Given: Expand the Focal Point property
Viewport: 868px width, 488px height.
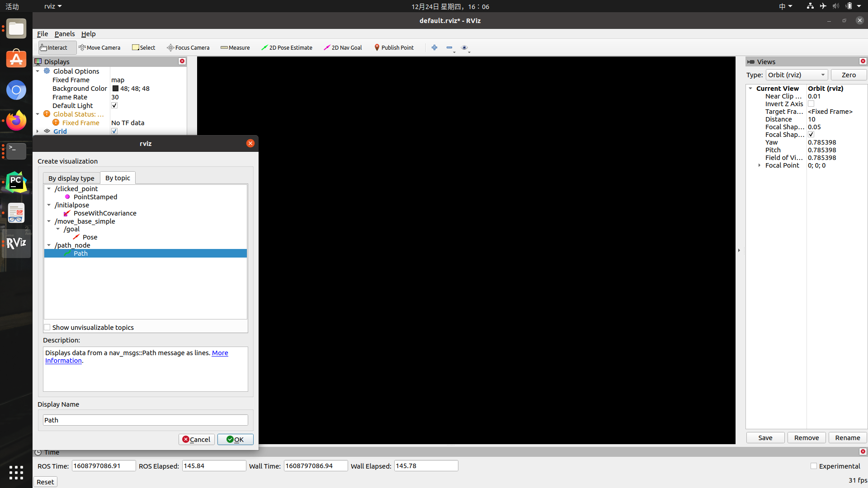Looking at the screenshot, I should [x=759, y=165].
